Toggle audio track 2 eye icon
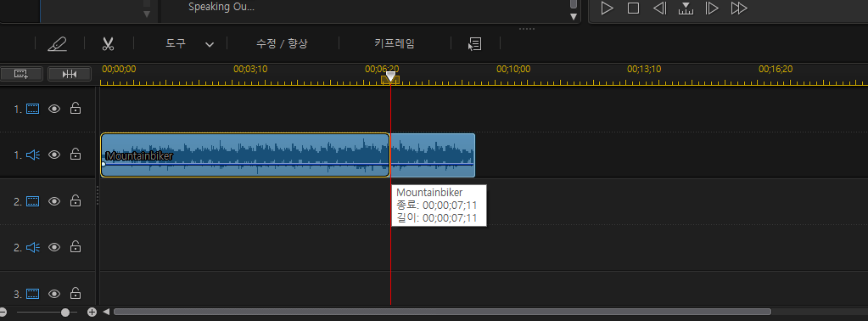Image resolution: width=868 pixels, height=321 pixels. click(53, 247)
